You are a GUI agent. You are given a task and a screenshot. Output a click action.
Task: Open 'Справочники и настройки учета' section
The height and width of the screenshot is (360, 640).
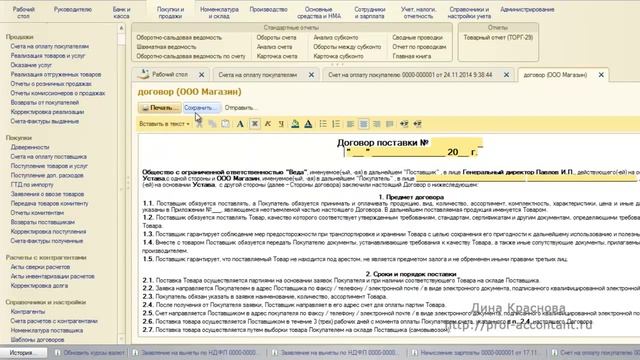[x=469, y=12]
